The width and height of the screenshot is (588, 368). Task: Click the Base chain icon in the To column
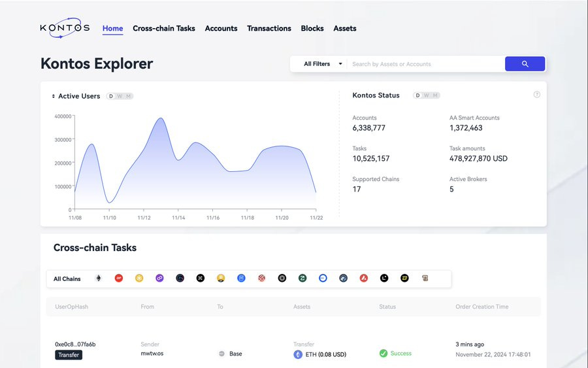pos(221,354)
